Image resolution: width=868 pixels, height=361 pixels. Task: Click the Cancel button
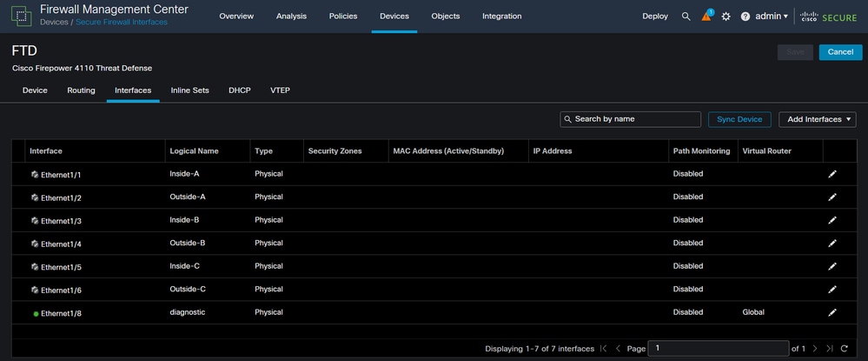(x=840, y=52)
